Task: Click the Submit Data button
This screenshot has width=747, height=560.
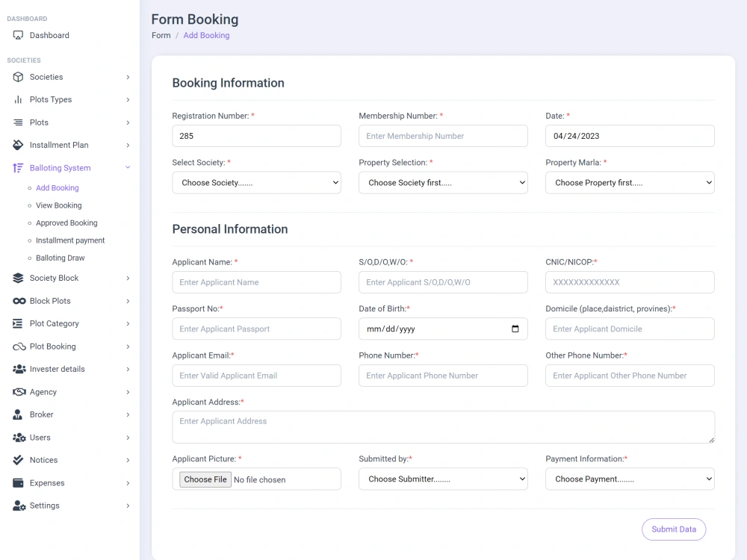Action: pyautogui.click(x=674, y=529)
